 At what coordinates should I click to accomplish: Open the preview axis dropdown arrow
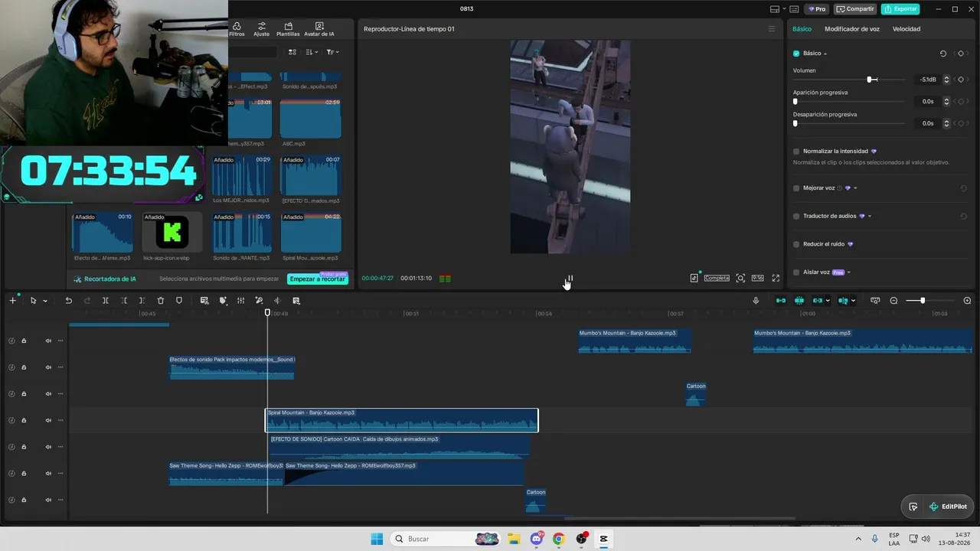tap(853, 301)
